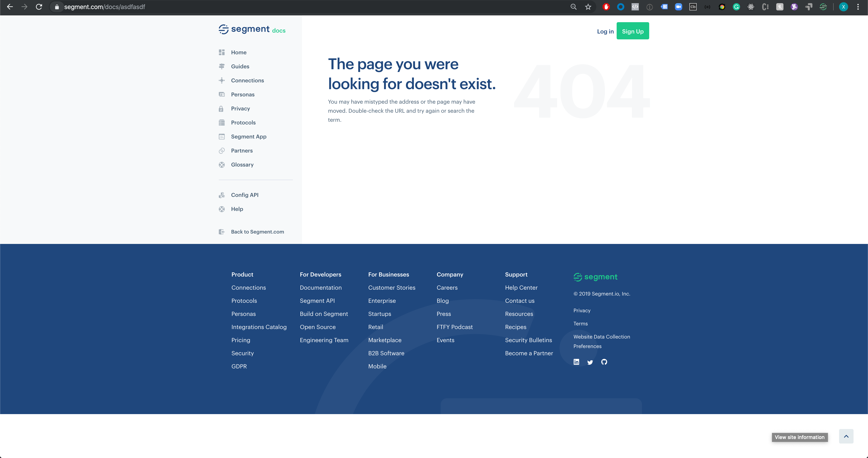Open Help Center footer link

tap(521, 288)
